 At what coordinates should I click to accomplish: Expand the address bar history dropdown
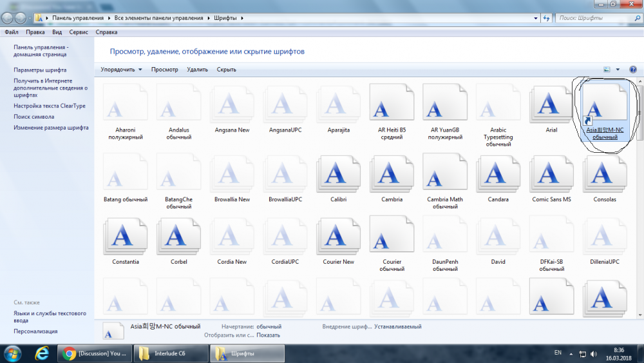536,18
